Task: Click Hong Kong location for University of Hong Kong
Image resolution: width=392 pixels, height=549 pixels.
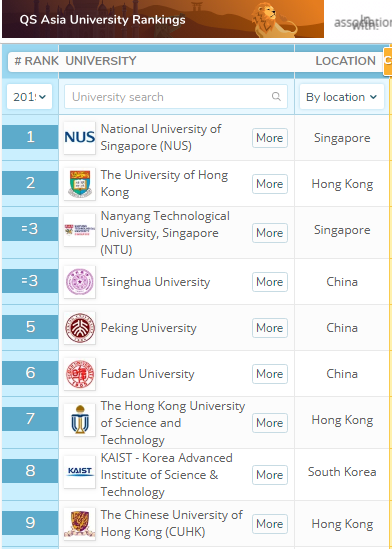Action: tap(342, 184)
